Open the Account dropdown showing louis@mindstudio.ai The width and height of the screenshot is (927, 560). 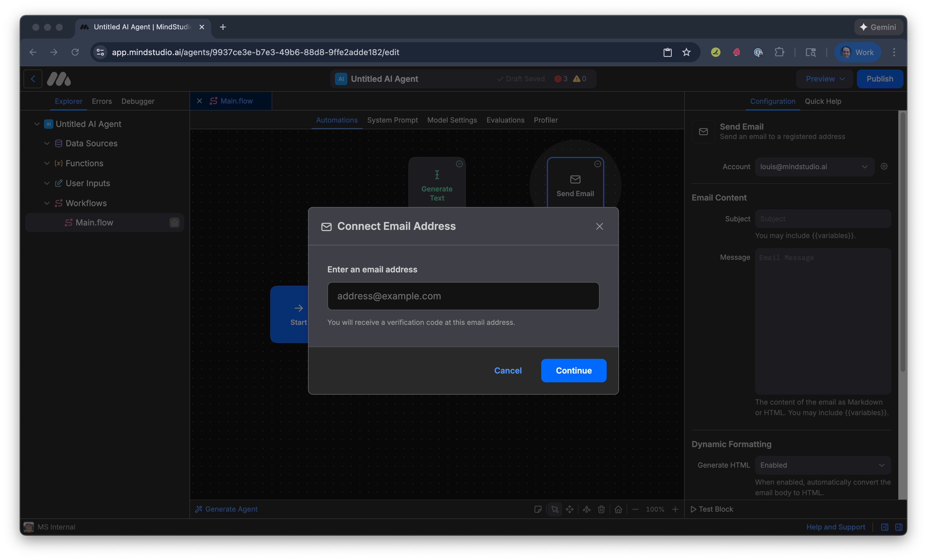[814, 166]
